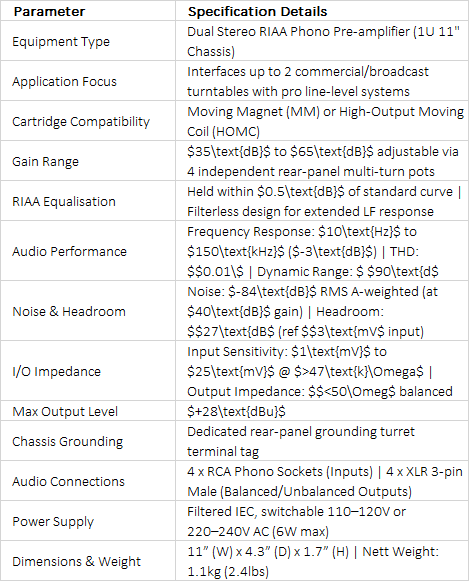Image resolution: width=469 pixels, height=581 pixels.
Task: Select the Chassis Grounding cell
Action: [x=88, y=441]
